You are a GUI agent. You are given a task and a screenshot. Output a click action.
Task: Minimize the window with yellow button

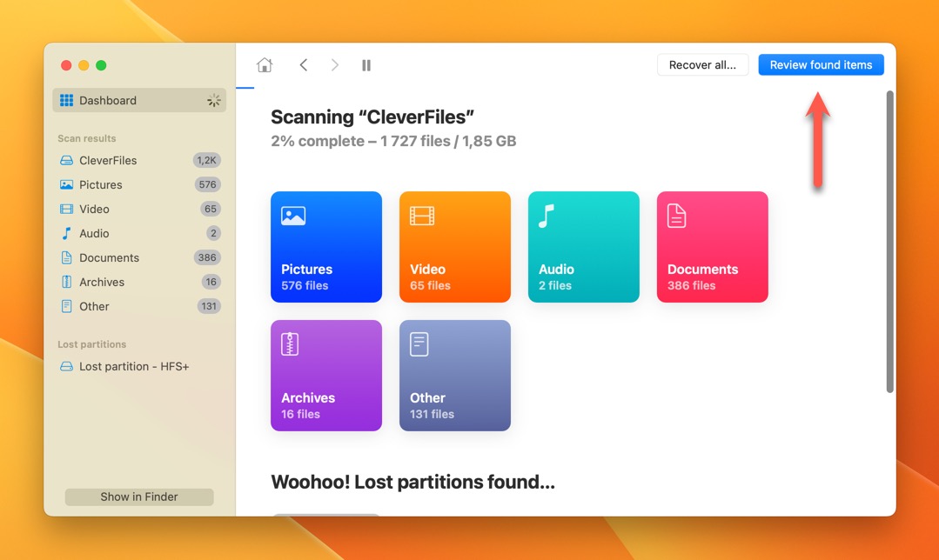[x=84, y=65]
